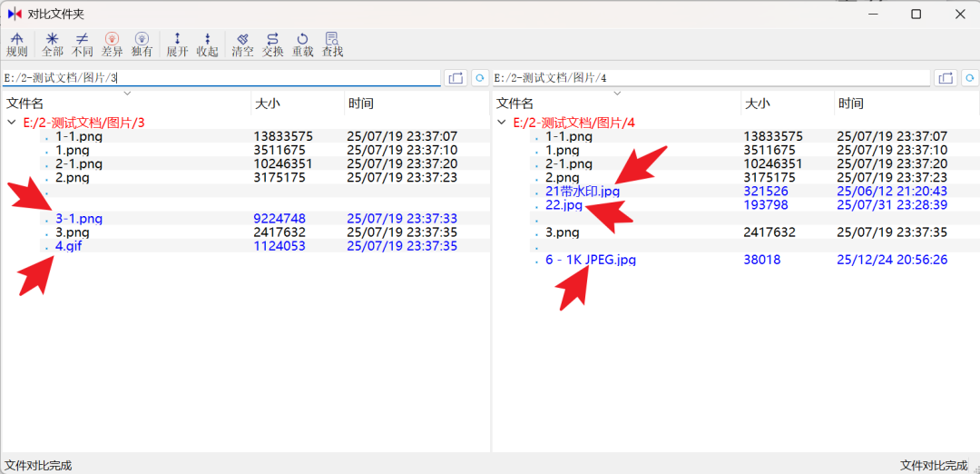Collapse the E:/2-测试文档/图片/4 tree node

[501, 123]
